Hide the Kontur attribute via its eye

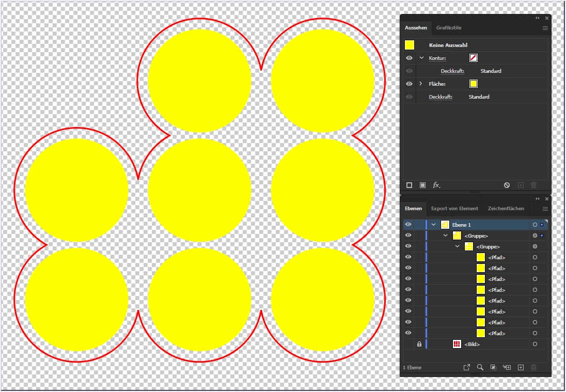pos(409,58)
